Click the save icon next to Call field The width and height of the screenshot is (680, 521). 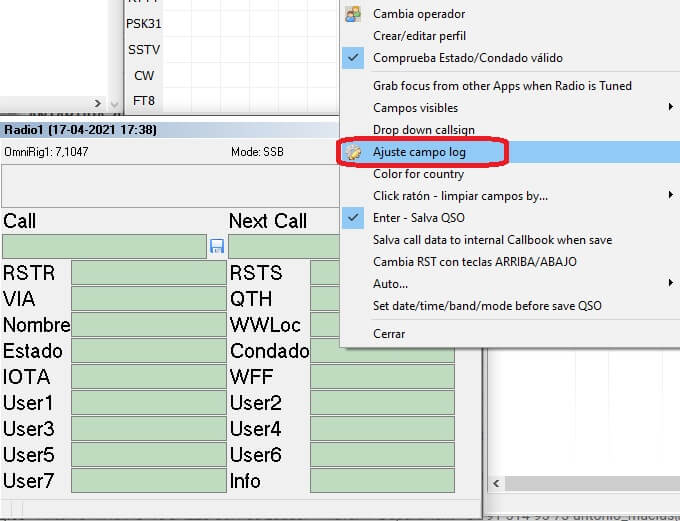tap(217, 247)
